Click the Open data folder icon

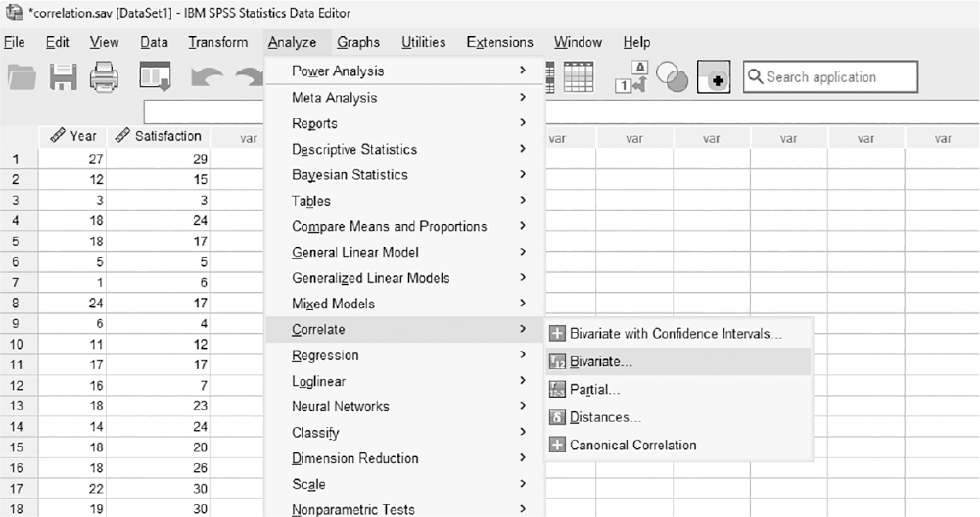coord(22,77)
